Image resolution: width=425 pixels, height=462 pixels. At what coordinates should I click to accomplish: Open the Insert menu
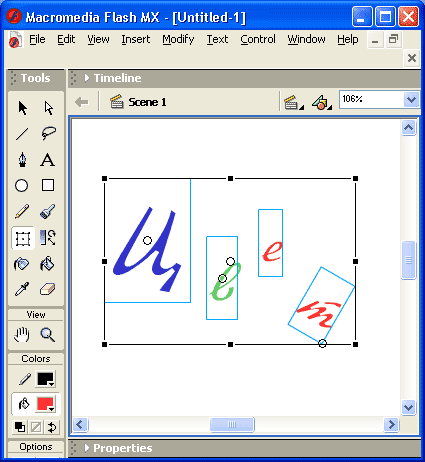point(136,39)
